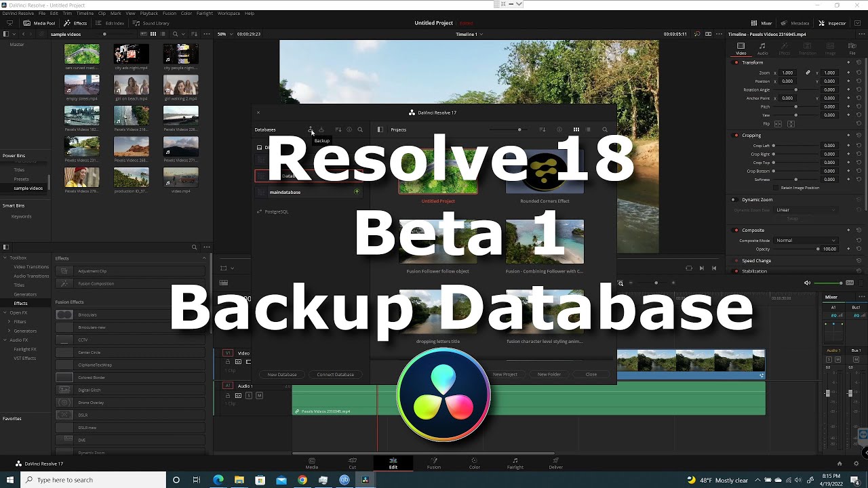
Task: Open the media pool panel layout dropdown arrow
Action: point(14,34)
